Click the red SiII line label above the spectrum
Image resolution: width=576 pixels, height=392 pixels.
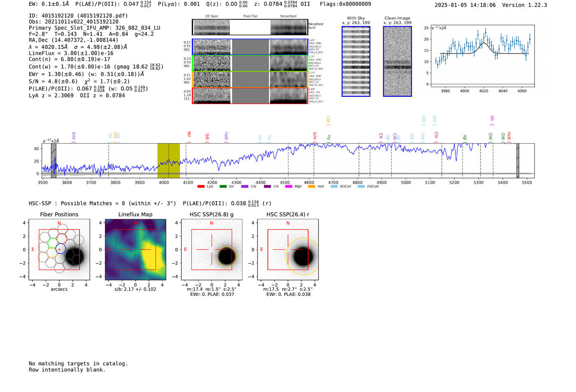click(207, 137)
